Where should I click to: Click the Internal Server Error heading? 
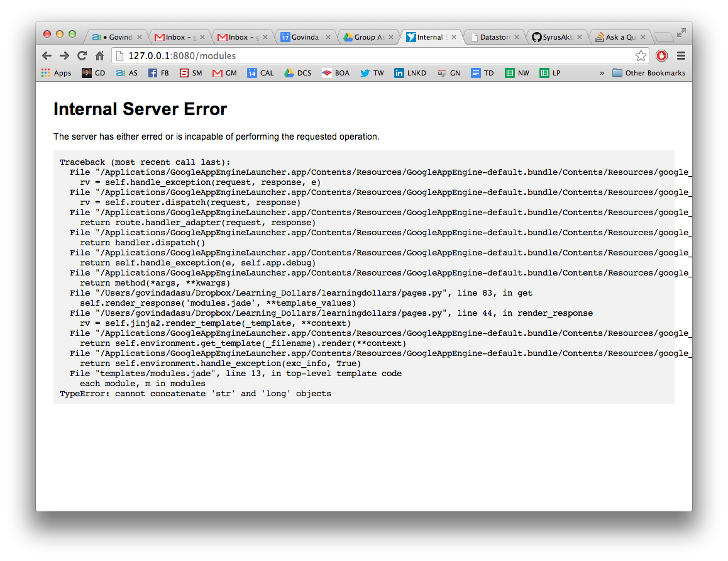pos(140,109)
